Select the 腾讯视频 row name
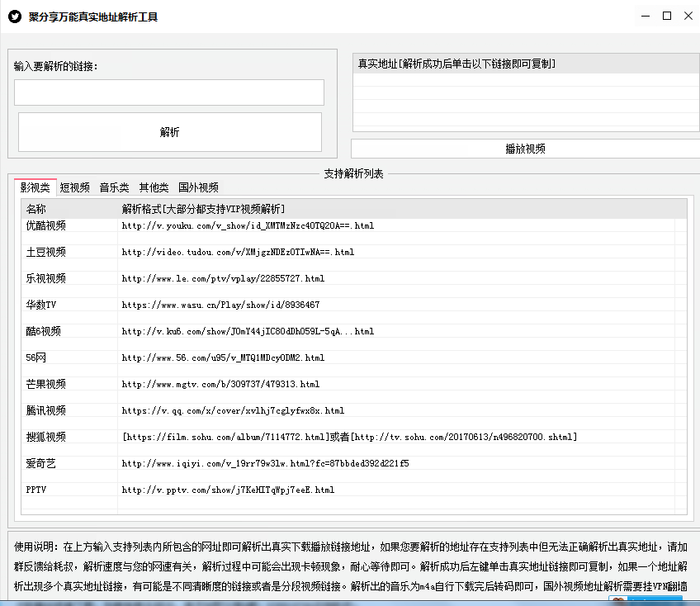Image resolution: width=700 pixels, height=606 pixels. pos(46,410)
